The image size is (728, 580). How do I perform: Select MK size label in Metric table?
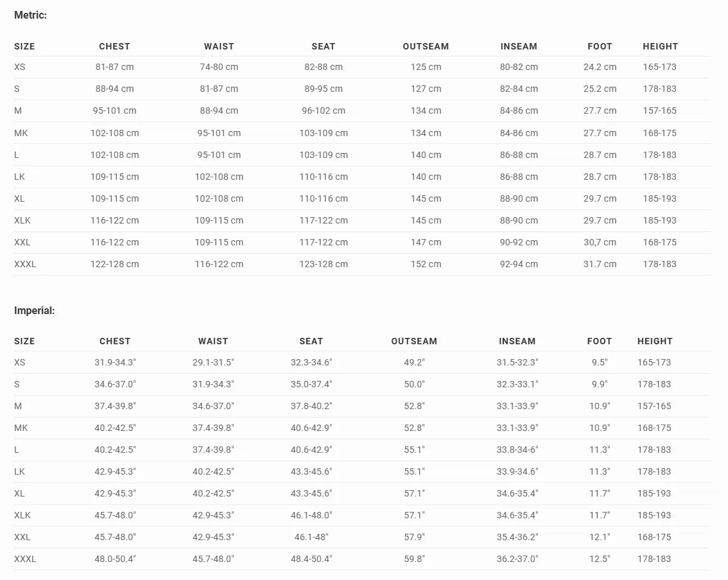pyautogui.click(x=21, y=133)
